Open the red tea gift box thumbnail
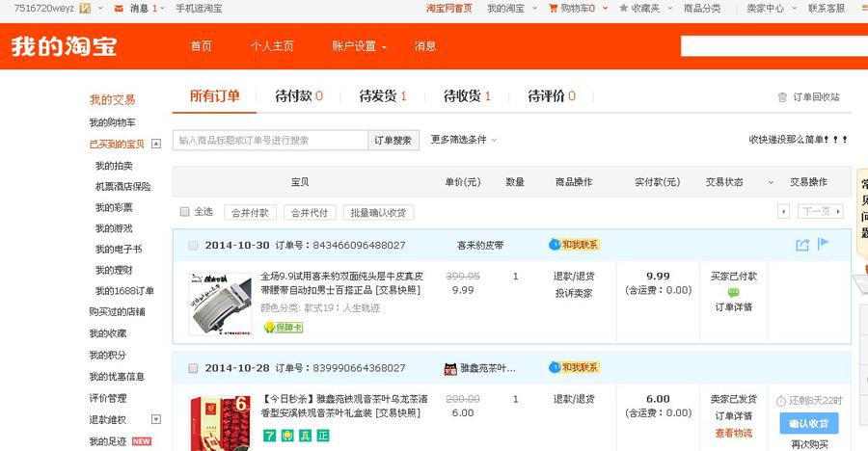This screenshot has width=868, height=451. coord(220,423)
